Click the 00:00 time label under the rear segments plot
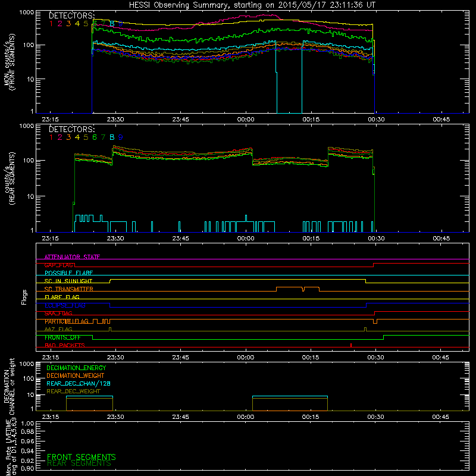The image size is (476, 476). click(246, 239)
